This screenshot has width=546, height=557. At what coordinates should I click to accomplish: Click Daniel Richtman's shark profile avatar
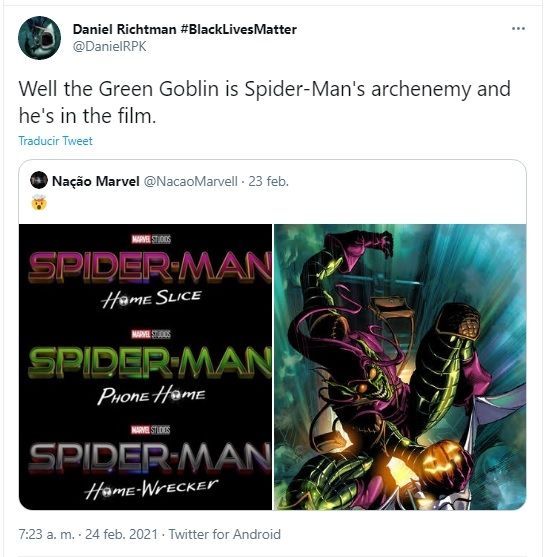(39, 38)
